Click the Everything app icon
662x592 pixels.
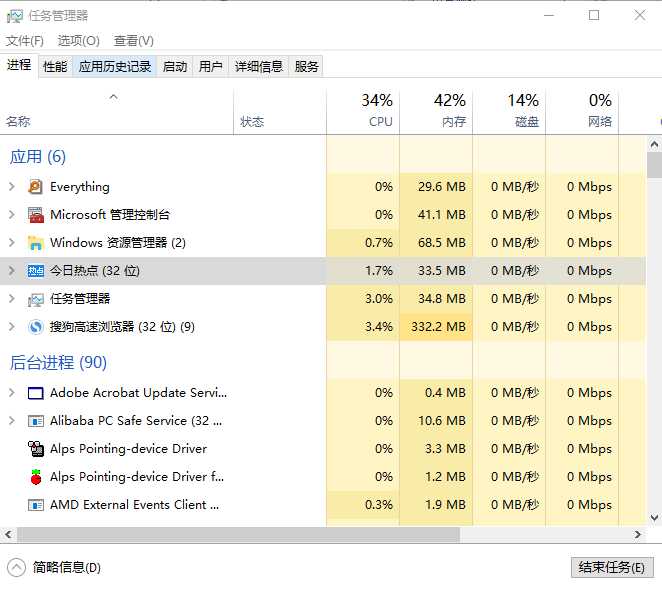[x=35, y=187]
